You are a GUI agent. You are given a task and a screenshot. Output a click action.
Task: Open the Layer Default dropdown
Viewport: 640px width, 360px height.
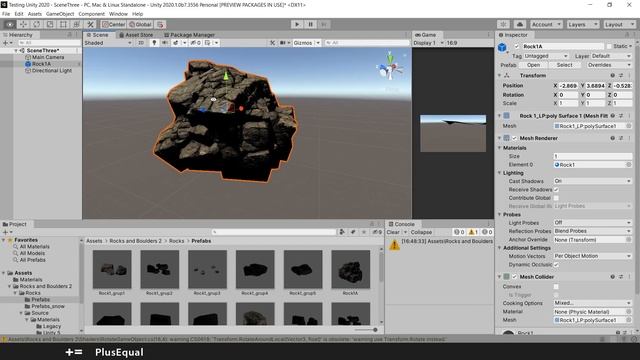[611, 56]
